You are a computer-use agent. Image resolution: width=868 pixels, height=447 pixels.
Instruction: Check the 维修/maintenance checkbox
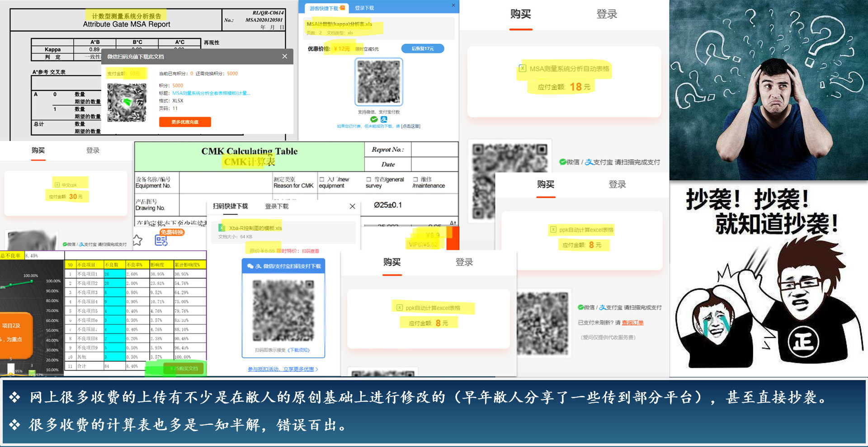click(x=415, y=179)
